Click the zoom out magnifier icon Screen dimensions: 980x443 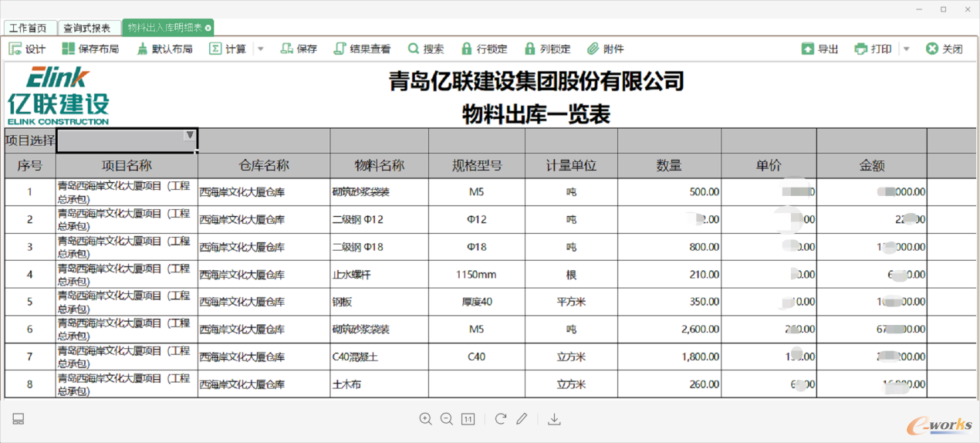[446, 418]
